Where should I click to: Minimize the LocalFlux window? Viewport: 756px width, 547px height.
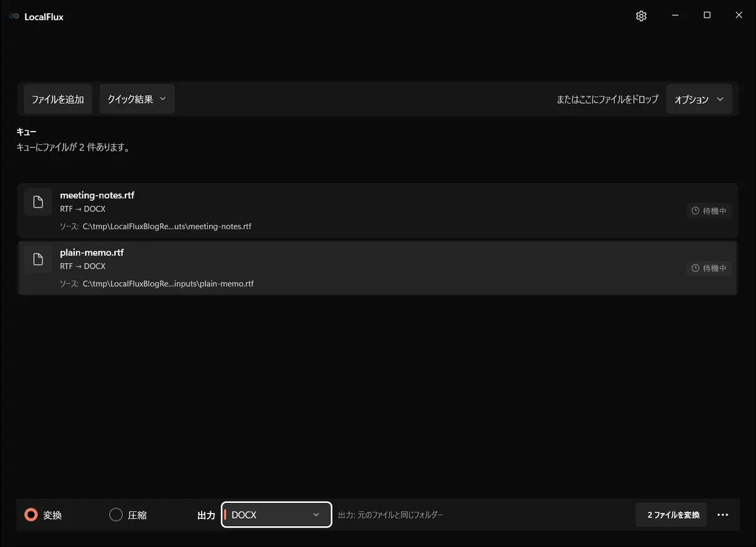(675, 16)
